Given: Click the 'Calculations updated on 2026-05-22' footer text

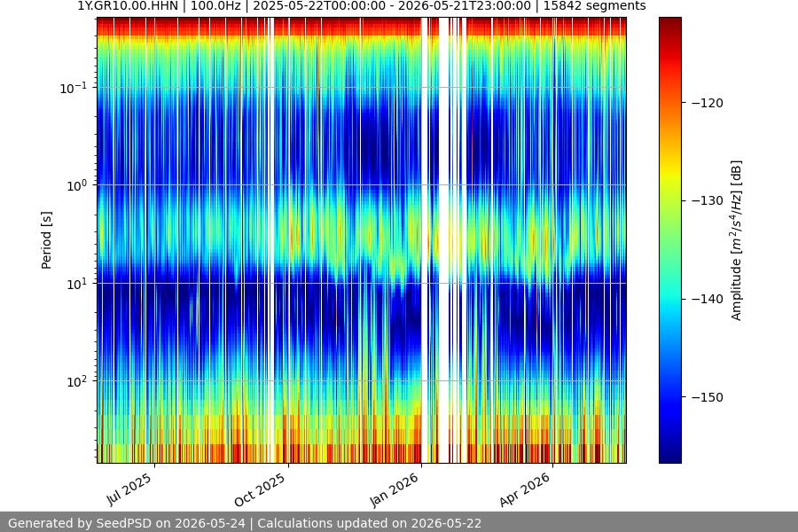Looking at the screenshot, I should point(370,523).
